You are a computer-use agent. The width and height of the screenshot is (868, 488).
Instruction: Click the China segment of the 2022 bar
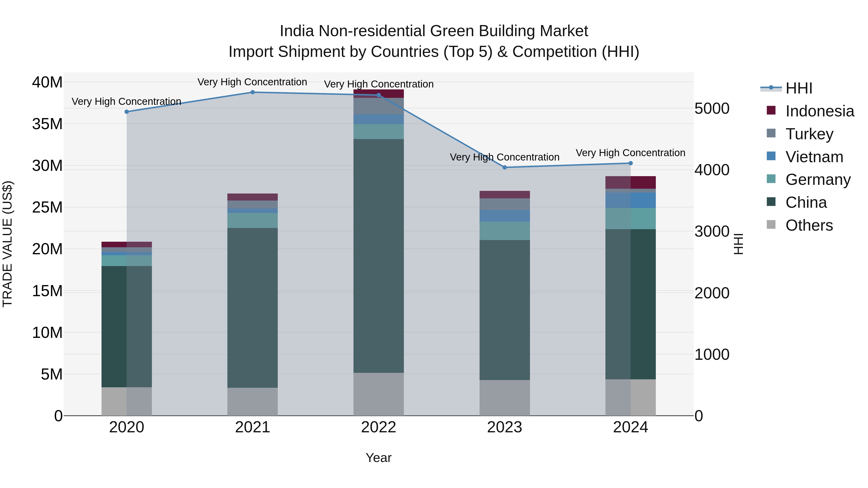pos(378,256)
